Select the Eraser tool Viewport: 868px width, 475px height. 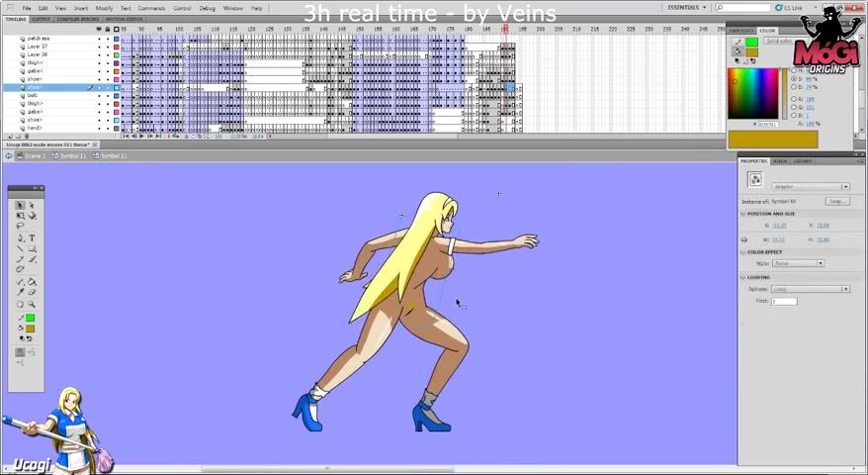pyautogui.click(x=32, y=292)
